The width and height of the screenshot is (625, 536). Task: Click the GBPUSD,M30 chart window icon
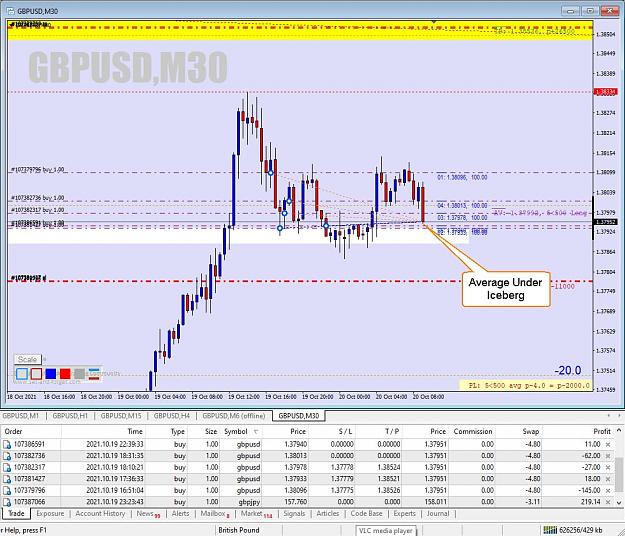[10, 11]
